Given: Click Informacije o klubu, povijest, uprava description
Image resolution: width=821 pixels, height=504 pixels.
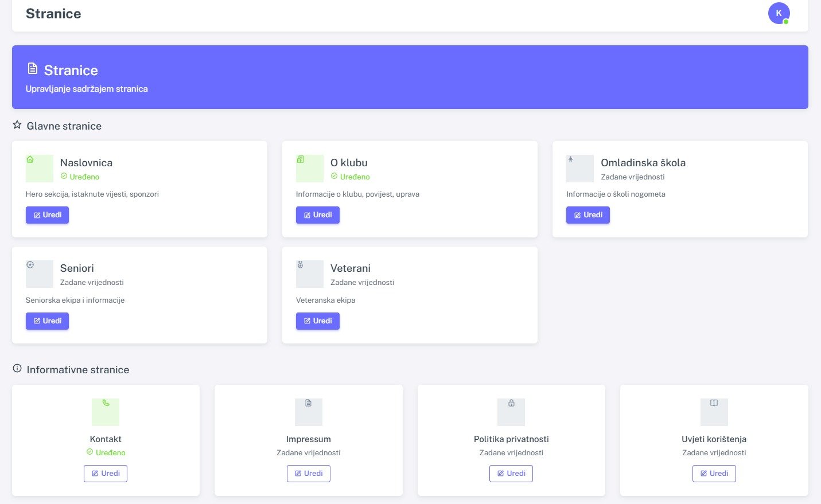Looking at the screenshot, I should pyautogui.click(x=357, y=194).
